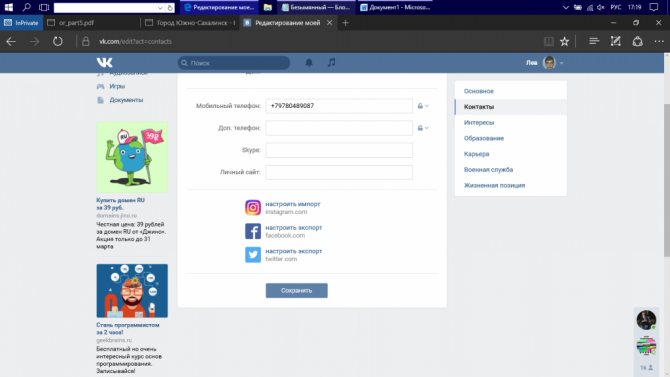Expand the profile menu arrow near avatar
Screen dimensions: 670x377
(561, 63)
